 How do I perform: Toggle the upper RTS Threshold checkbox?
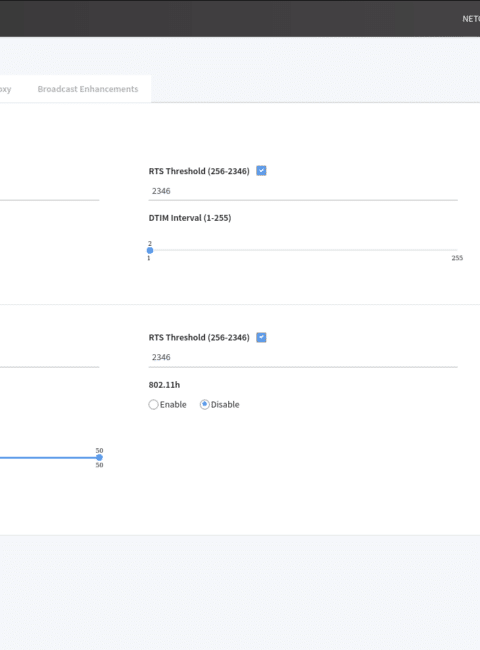coord(261,171)
